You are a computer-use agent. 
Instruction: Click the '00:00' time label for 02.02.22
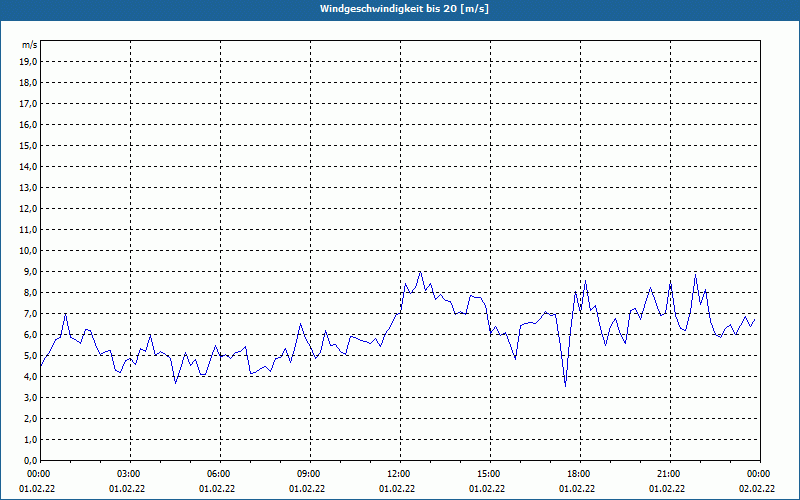(760, 474)
